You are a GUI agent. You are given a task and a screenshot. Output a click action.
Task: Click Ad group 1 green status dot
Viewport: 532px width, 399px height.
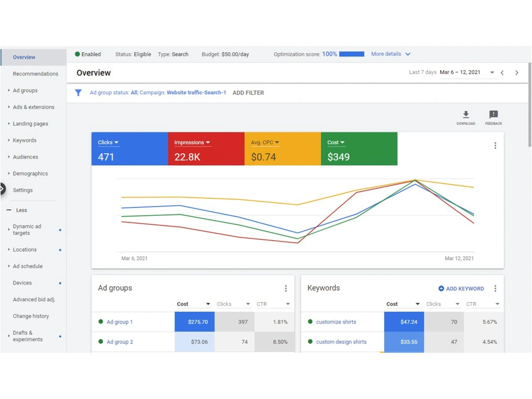pos(101,321)
